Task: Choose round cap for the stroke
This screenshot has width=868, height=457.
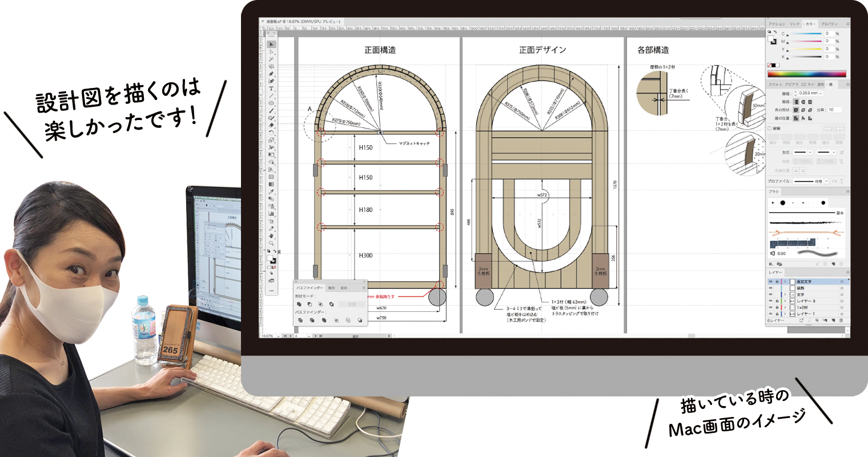Action: pos(803,102)
